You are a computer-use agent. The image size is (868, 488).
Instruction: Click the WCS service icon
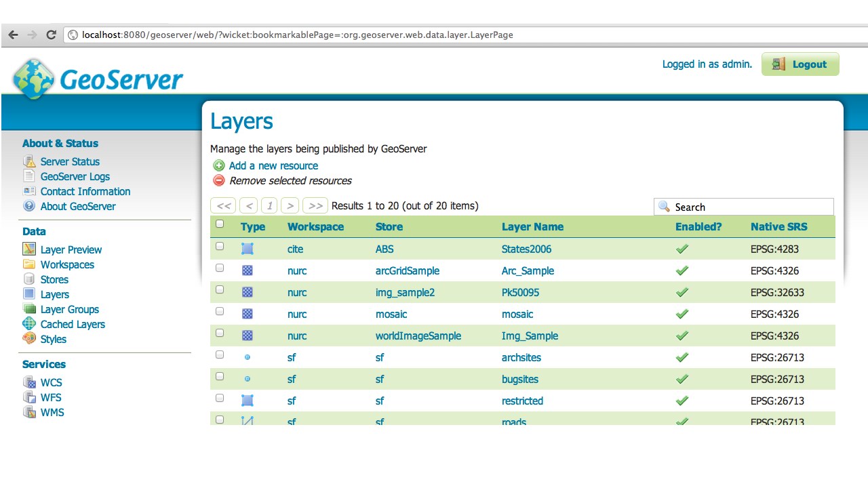click(29, 382)
